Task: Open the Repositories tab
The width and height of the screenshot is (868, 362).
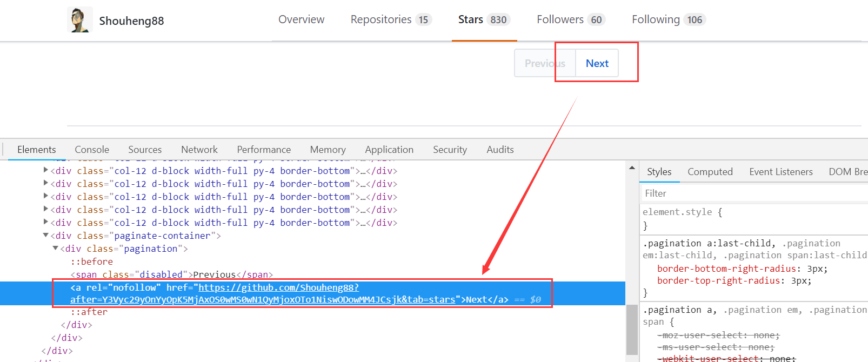Action: 391,19
